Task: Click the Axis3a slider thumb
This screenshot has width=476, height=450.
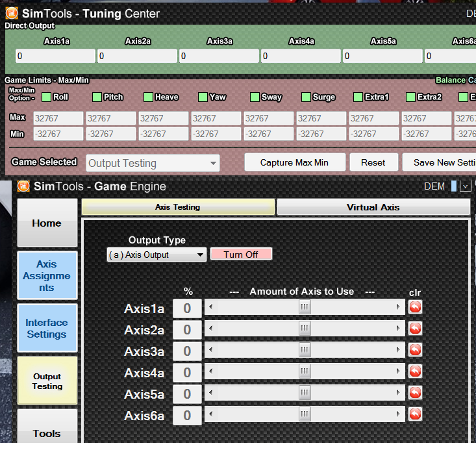Action: (305, 350)
